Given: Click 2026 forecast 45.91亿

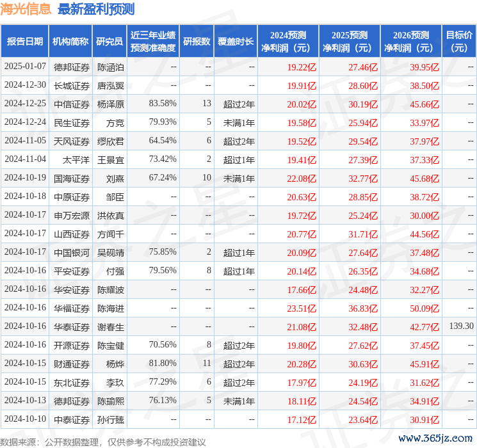Looking at the screenshot, I should click(x=424, y=364).
